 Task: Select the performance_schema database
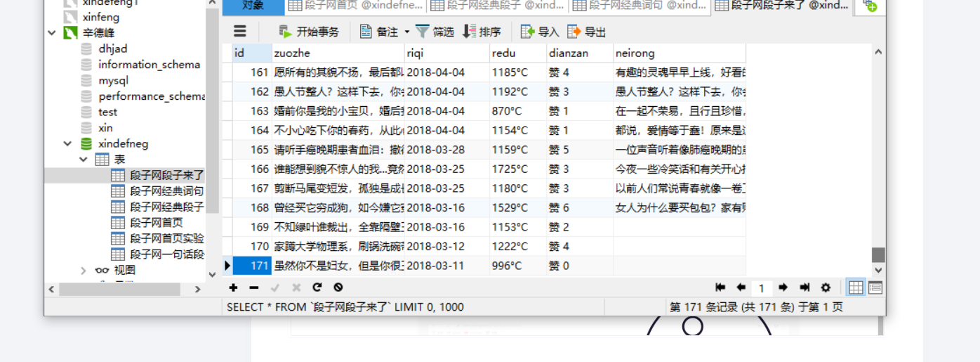click(152, 96)
